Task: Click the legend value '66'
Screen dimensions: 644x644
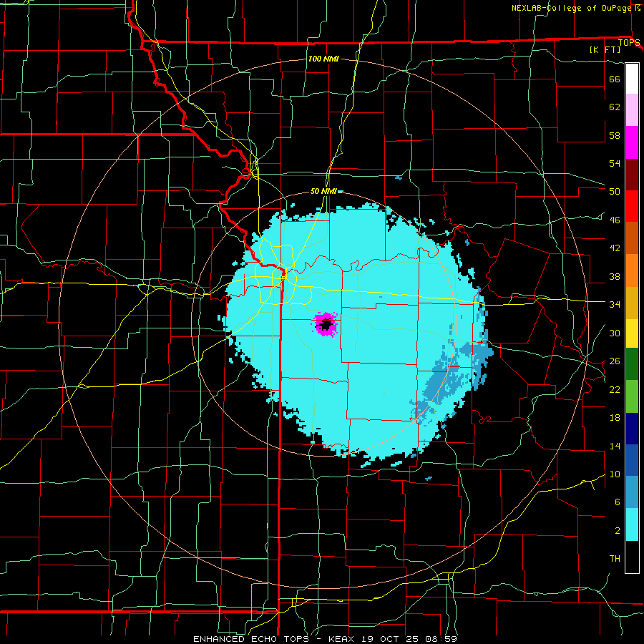Action: (x=615, y=79)
